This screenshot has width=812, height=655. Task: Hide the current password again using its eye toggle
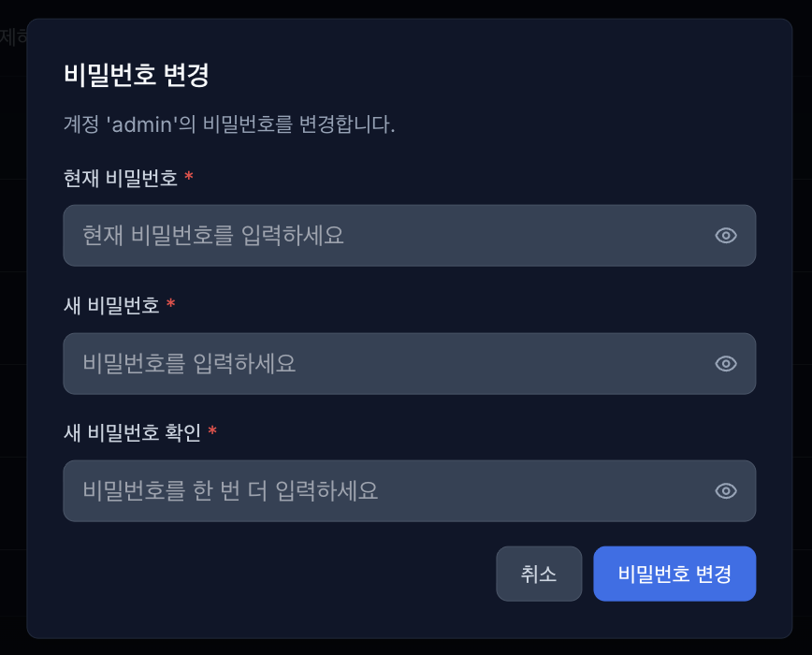coord(726,236)
